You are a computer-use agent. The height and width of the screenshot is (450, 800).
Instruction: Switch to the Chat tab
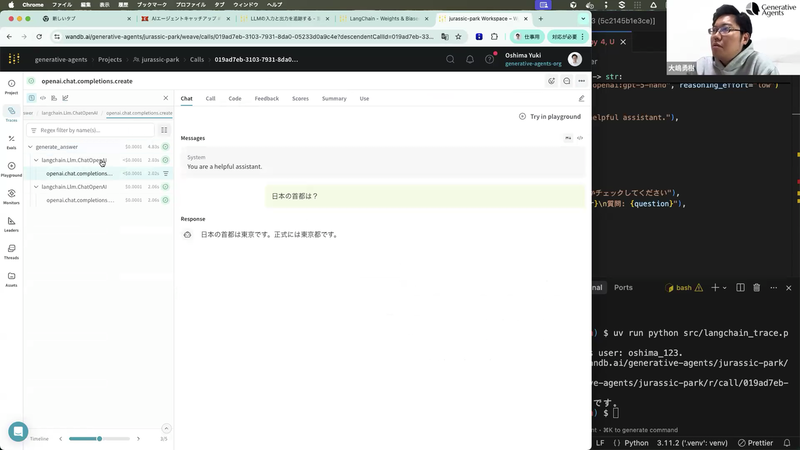pos(187,98)
